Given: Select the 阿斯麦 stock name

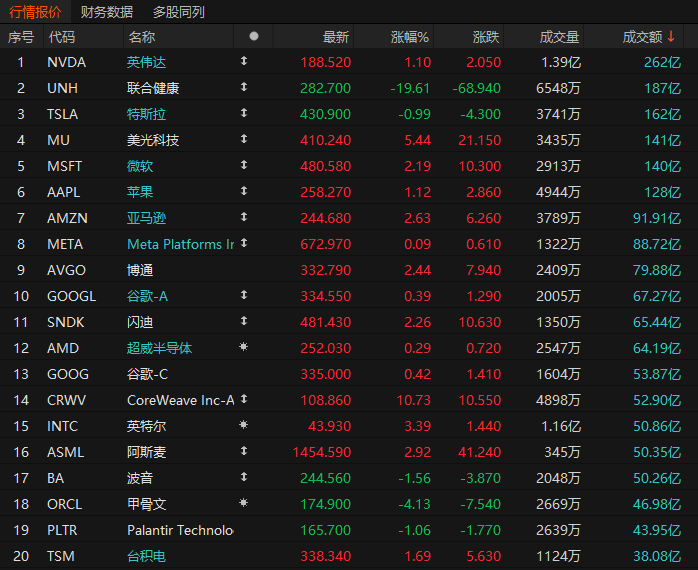Looking at the screenshot, I should point(146,452).
